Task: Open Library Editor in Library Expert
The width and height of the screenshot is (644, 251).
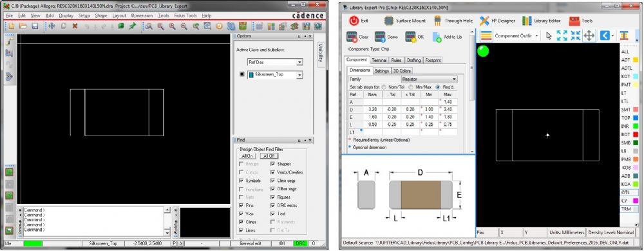Action: 542,20
